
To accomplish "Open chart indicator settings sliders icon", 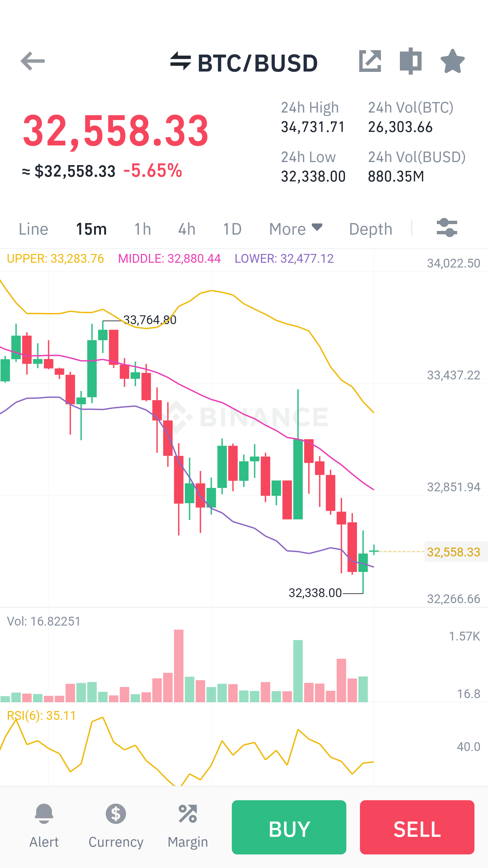I will 447,228.
